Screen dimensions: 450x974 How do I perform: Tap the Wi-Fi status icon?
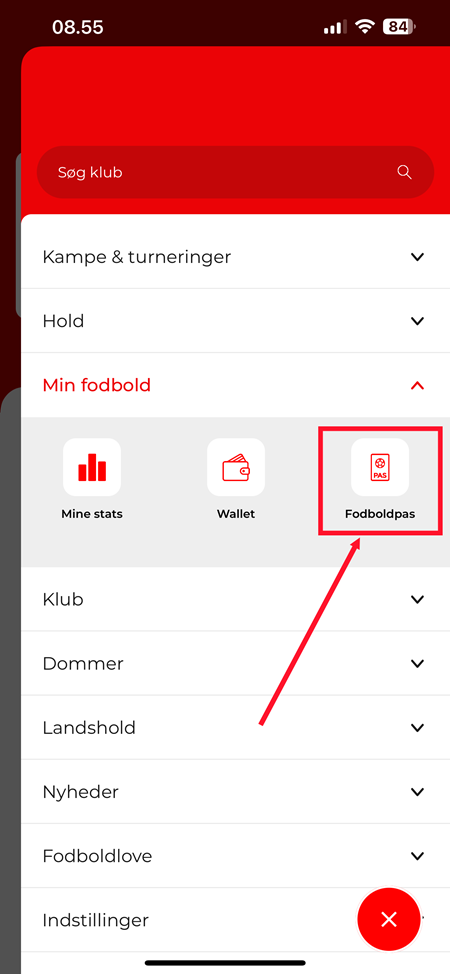[364, 27]
